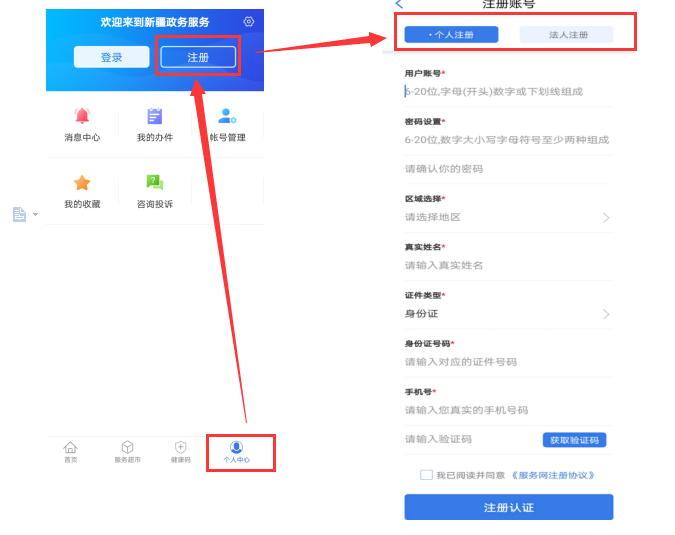Open 咨询投诉 chat icon
The height and width of the screenshot is (535, 675).
[x=155, y=182]
